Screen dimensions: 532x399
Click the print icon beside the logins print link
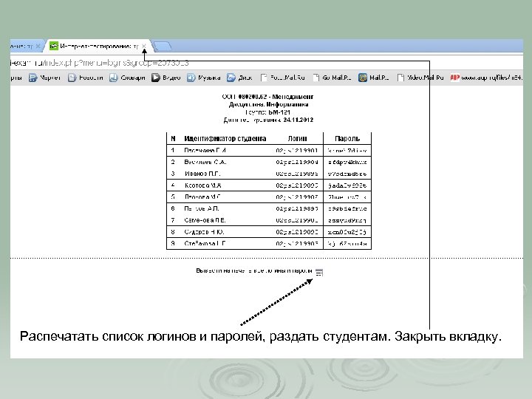point(319,272)
